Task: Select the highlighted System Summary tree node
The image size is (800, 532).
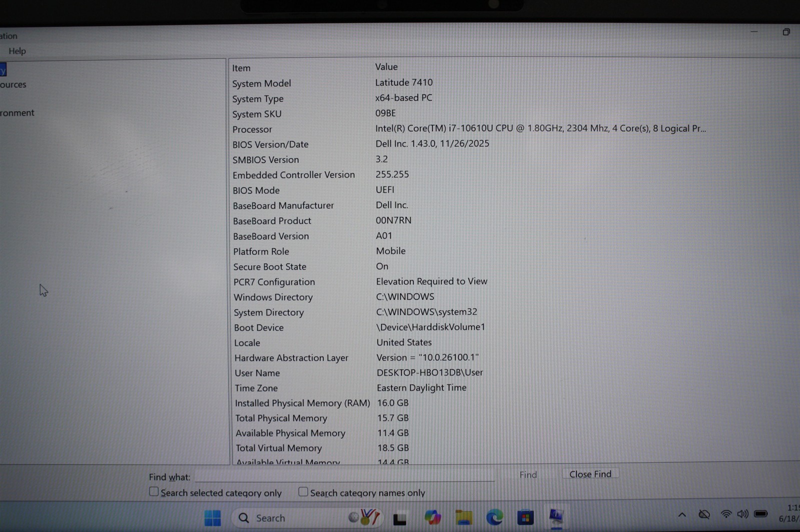Action: point(3,69)
